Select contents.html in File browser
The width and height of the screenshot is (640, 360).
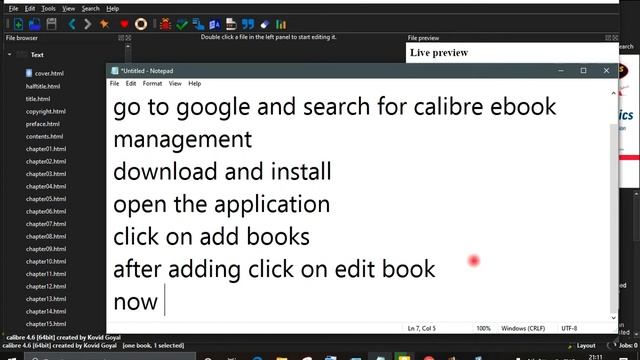[x=44, y=136]
